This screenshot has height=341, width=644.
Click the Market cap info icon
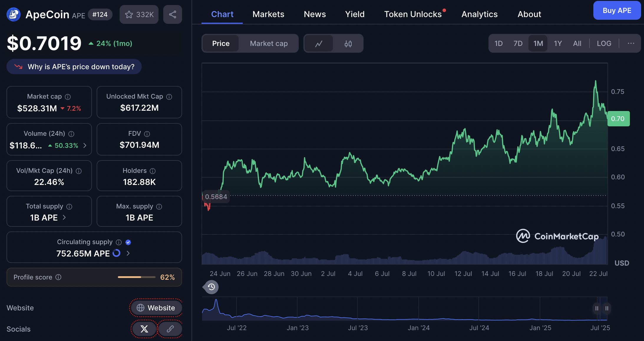68,97
